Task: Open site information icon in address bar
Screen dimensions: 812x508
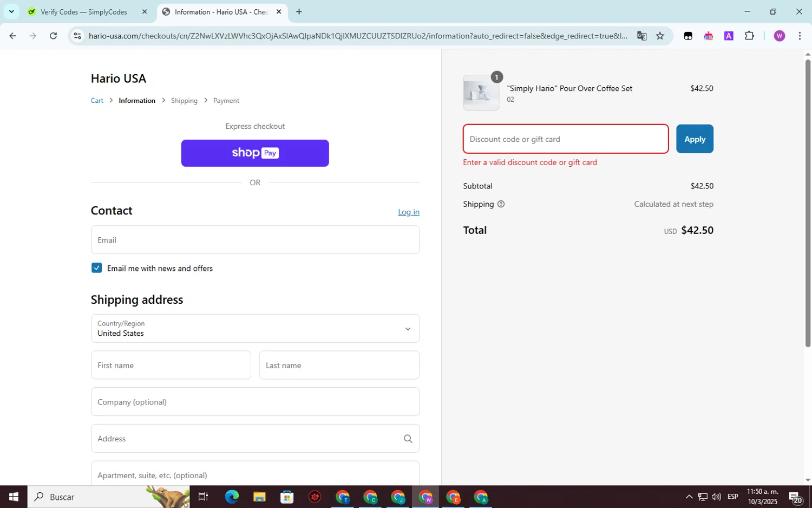Action: [x=77, y=36]
